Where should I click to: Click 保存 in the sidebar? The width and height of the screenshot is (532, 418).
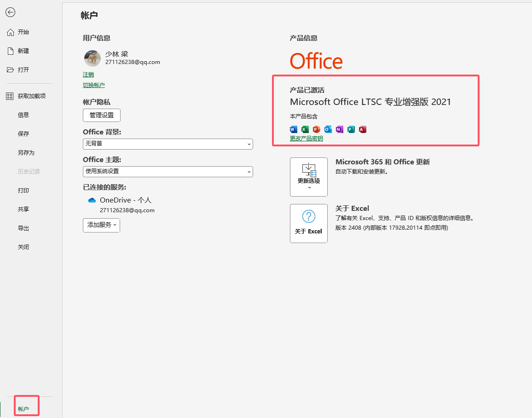[x=23, y=134]
